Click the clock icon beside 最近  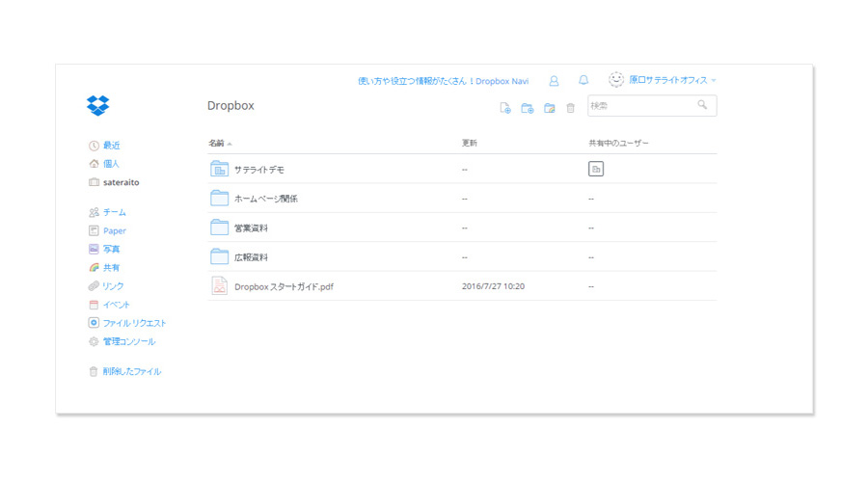[x=94, y=146]
